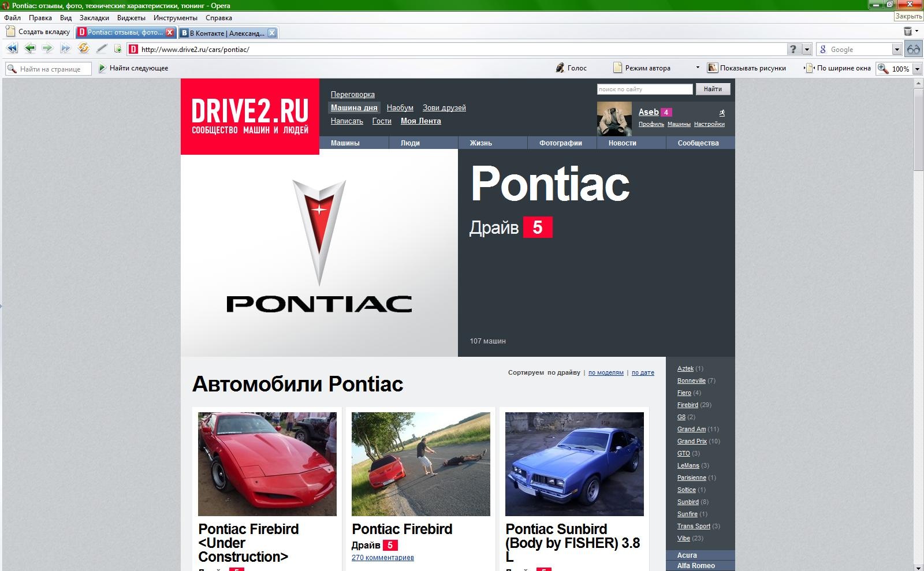Open the Закладки menu
Viewport: 924px width, 571px height.
click(94, 18)
